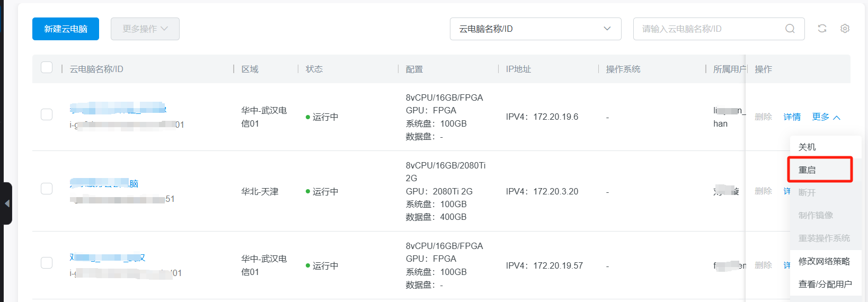868x302 pixels.
Task: Click 修改网络策略 menu entry
Action: 824,261
